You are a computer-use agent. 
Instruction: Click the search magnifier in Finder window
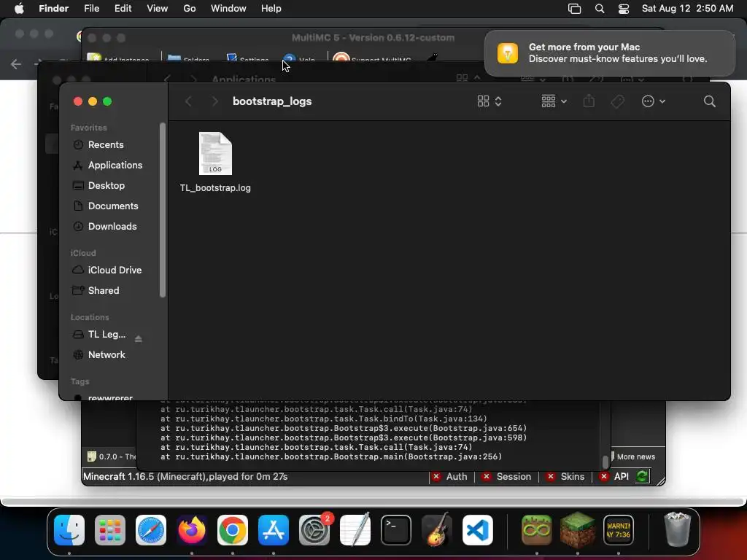click(x=709, y=101)
